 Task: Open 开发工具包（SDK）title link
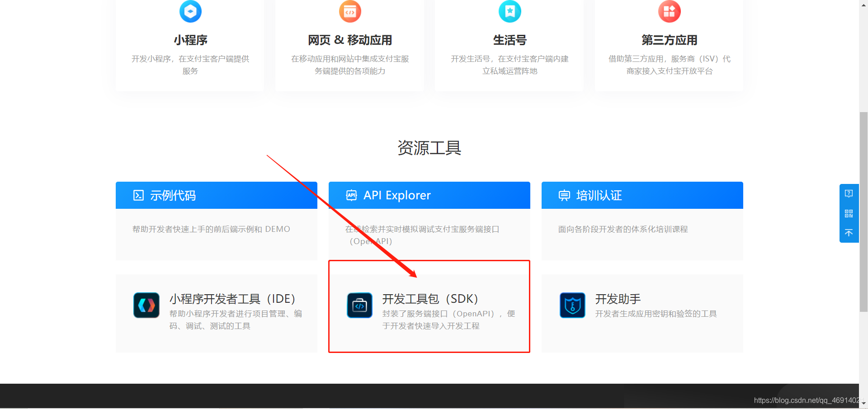click(430, 299)
